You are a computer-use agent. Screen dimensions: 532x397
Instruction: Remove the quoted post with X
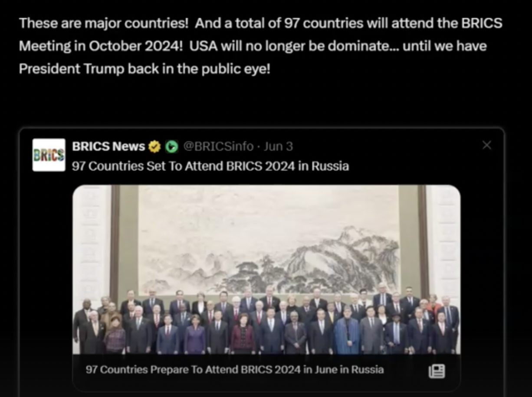tap(487, 146)
